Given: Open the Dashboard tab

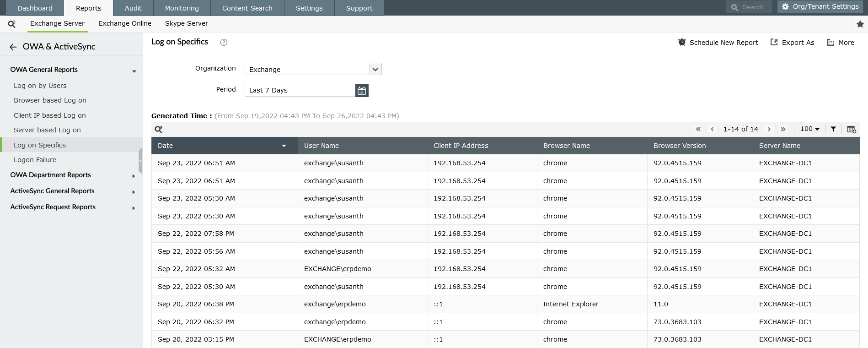Looking at the screenshot, I should point(35,8).
